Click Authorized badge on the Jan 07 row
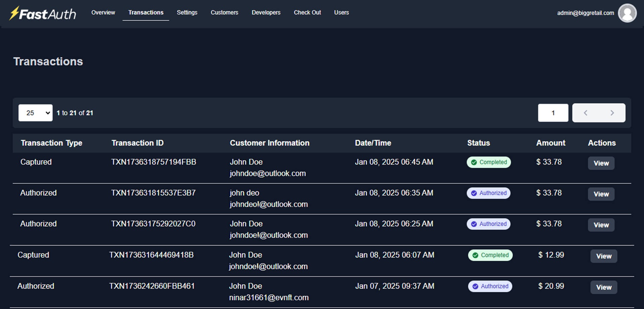 (490, 286)
